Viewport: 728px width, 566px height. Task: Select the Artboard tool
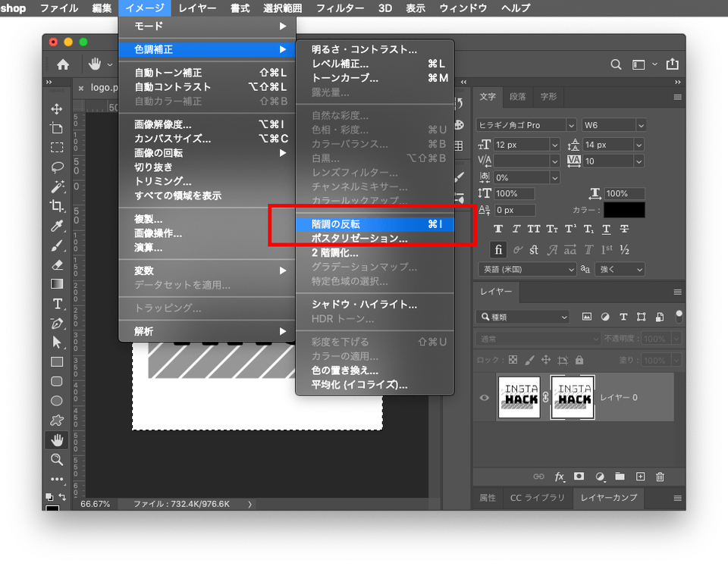[x=57, y=128]
